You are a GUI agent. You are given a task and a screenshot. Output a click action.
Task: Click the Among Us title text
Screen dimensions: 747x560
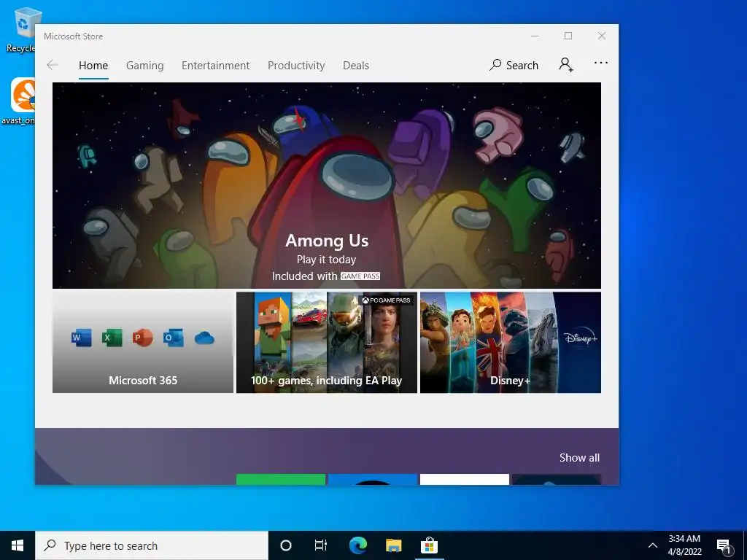(x=327, y=241)
